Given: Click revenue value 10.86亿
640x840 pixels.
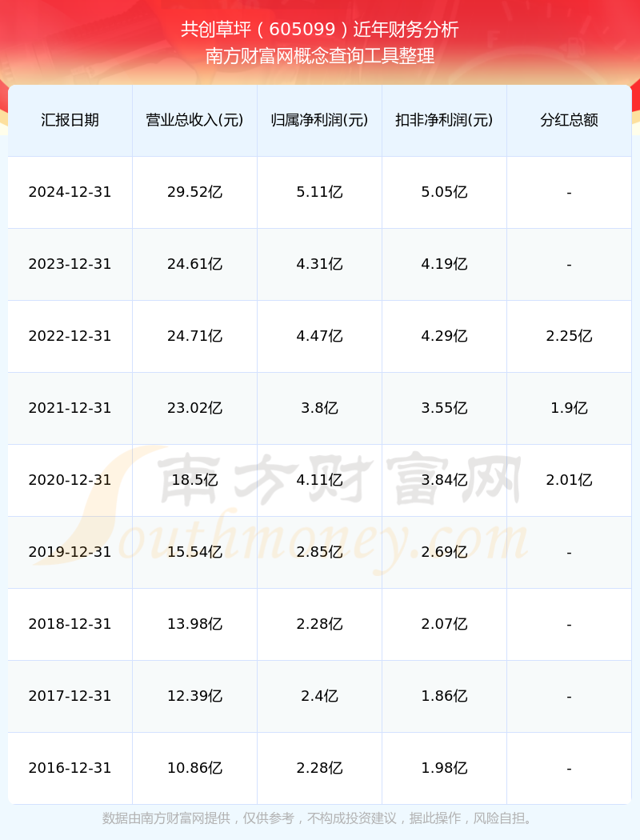Looking at the screenshot, I should click(195, 768).
